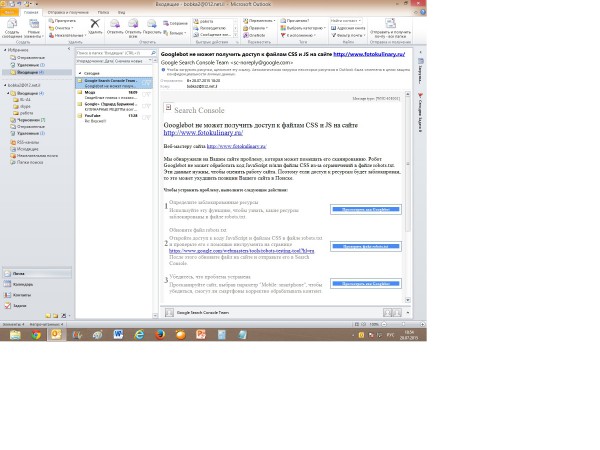
Task: Toggle flag on the YouTube message
Action: click(146, 117)
